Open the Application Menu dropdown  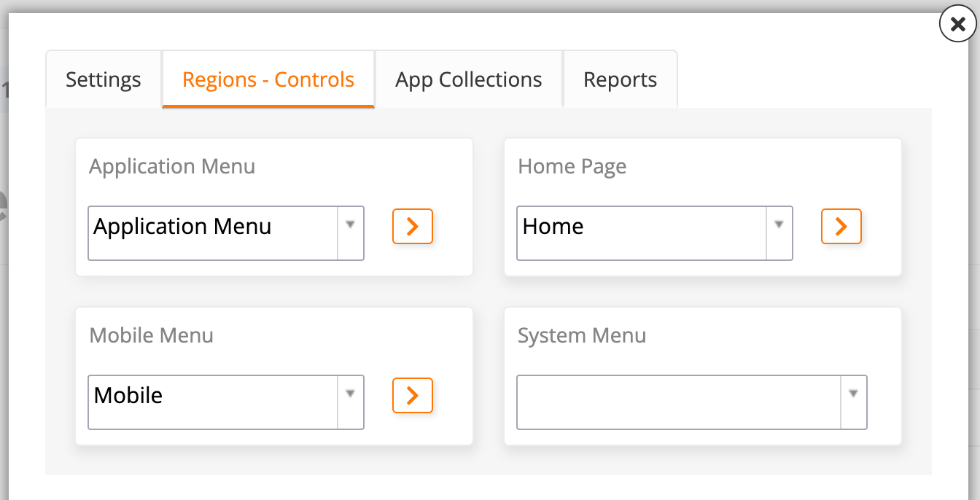pos(349,233)
